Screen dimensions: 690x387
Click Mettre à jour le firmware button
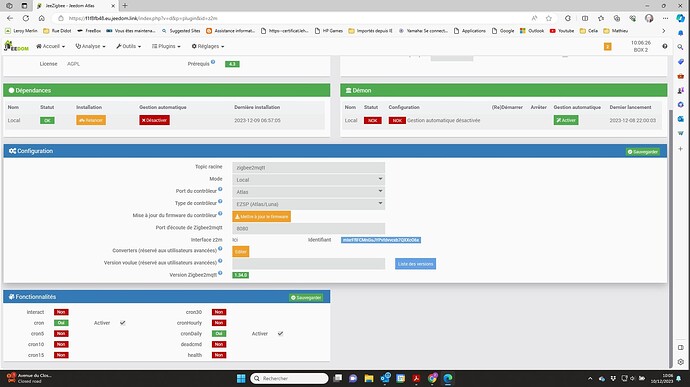[261, 217]
